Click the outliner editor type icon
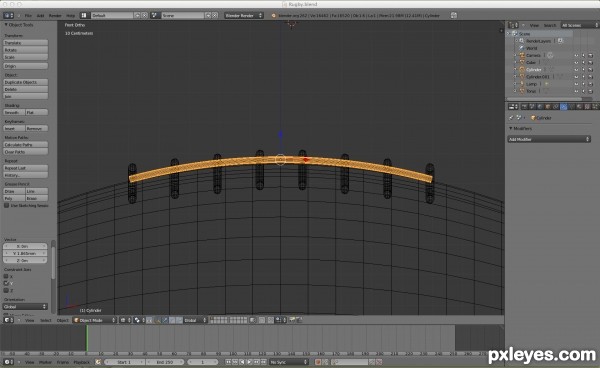Screen dimensions: 600x368 pyautogui.click(x=513, y=25)
